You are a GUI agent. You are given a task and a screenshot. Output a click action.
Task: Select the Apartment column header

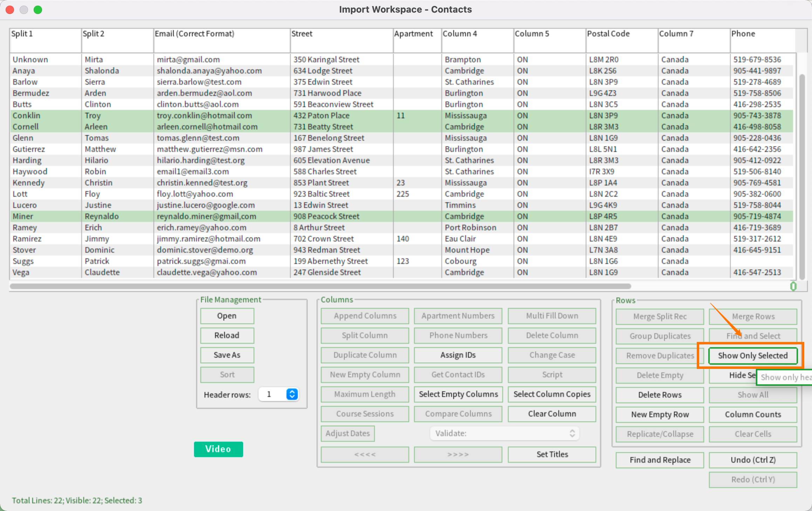pyautogui.click(x=417, y=41)
